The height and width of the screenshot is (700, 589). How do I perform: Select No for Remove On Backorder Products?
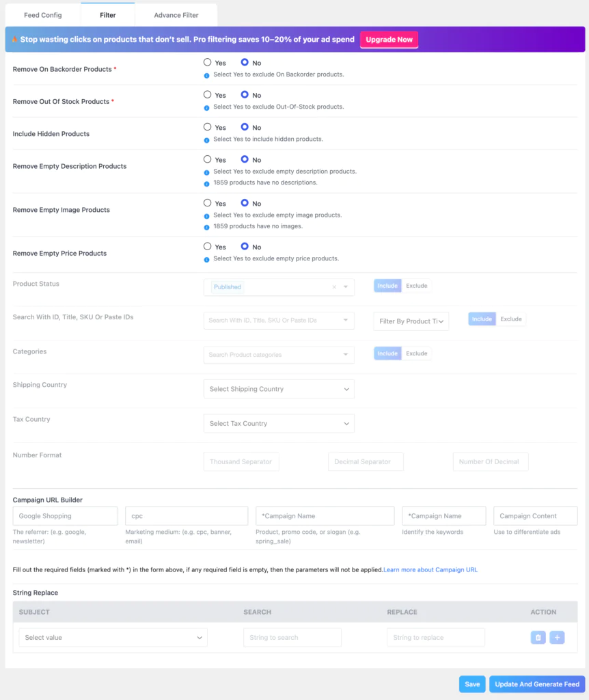245,62
